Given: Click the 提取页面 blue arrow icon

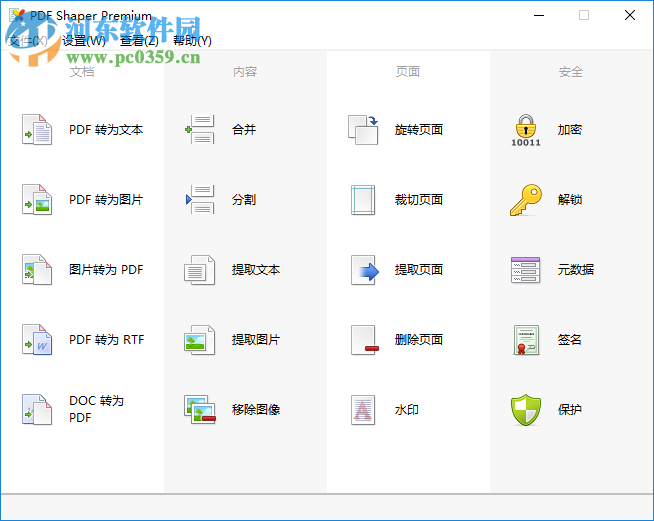Looking at the screenshot, I should click(x=365, y=270).
